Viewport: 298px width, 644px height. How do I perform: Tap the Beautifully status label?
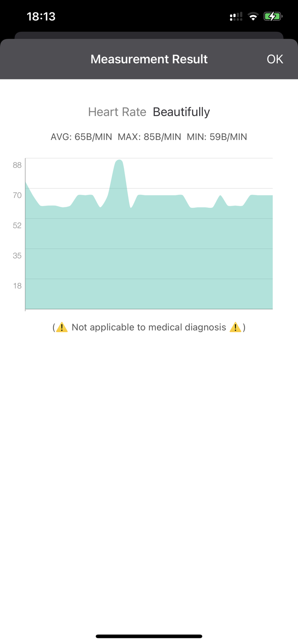point(181,112)
